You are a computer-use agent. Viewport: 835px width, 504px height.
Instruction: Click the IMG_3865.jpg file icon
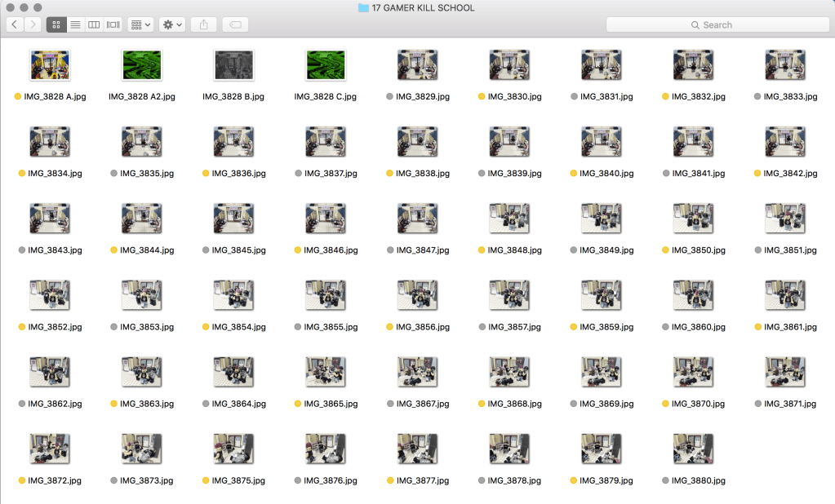click(x=326, y=372)
